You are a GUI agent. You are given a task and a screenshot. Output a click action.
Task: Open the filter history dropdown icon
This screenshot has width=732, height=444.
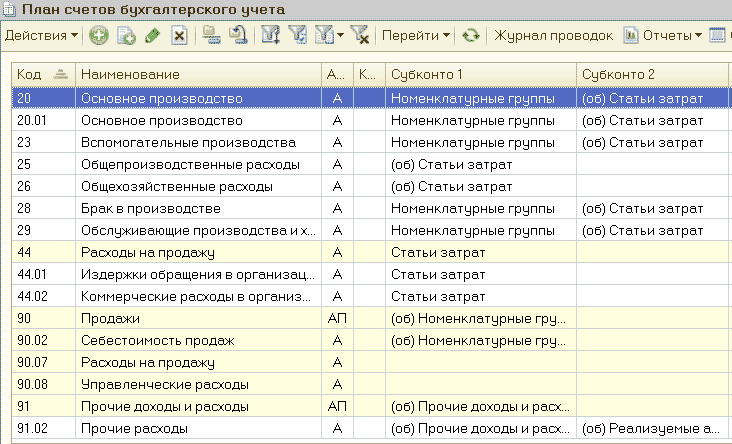(x=329, y=35)
